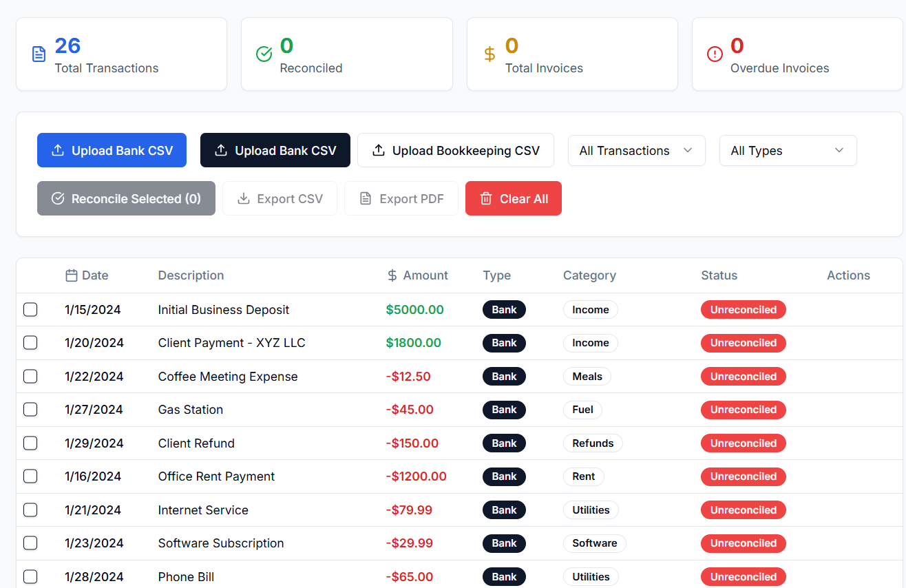Screen dimensions: 906x588
Task: Click the Category column header
Action: pos(589,275)
